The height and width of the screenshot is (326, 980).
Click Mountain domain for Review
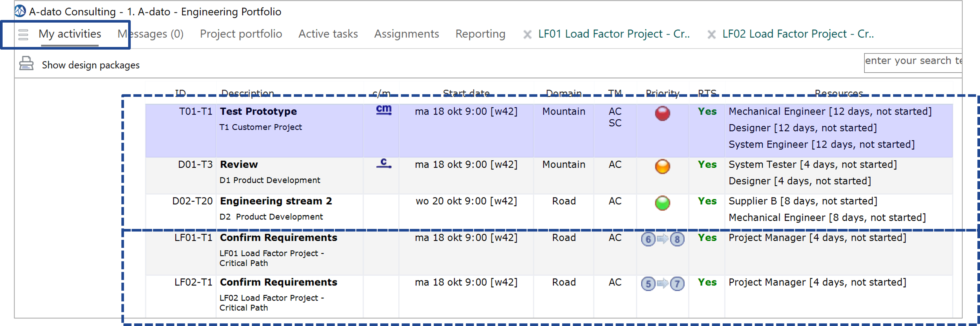564,165
